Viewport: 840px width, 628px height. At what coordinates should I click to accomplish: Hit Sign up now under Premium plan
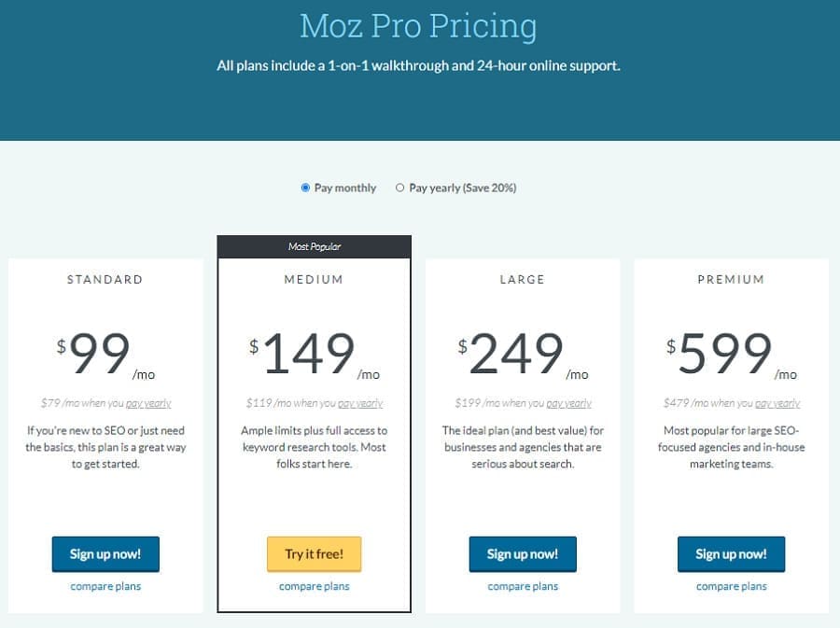[731, 554]
